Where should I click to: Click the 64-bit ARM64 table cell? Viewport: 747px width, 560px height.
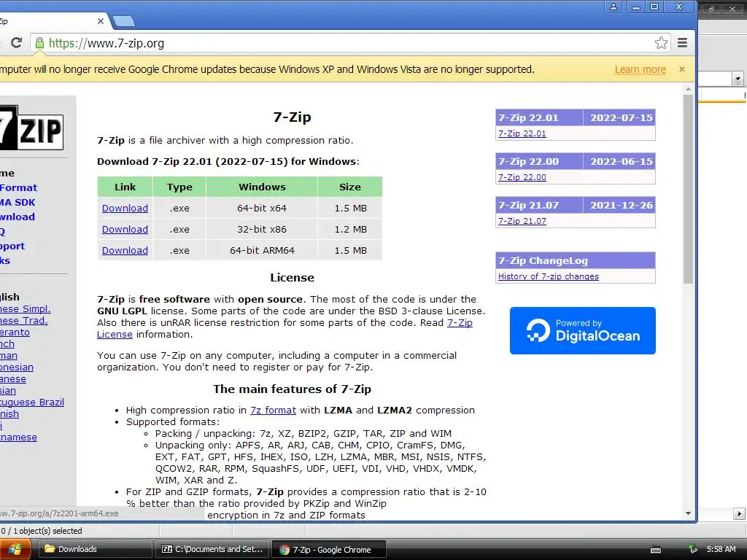(262, 250)
